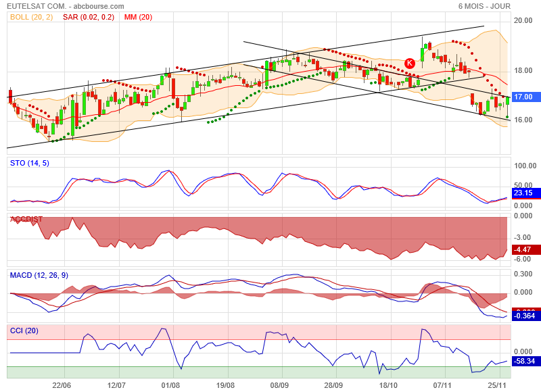Click the CCI (20) indicator label
Screen dimensions: 541x392
coord(24,330)
